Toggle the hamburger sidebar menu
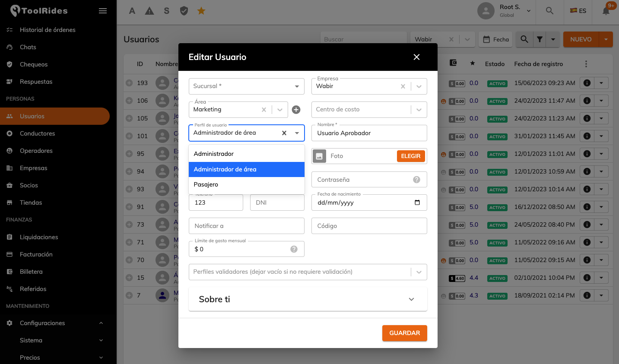619x364 pixels. point(103,11)
